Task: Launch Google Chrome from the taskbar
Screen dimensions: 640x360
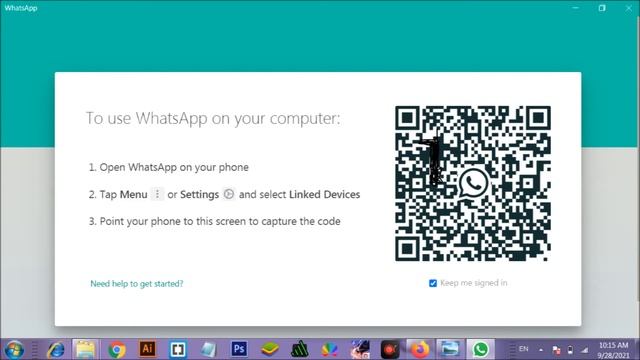Action: (x=117, y=350)
